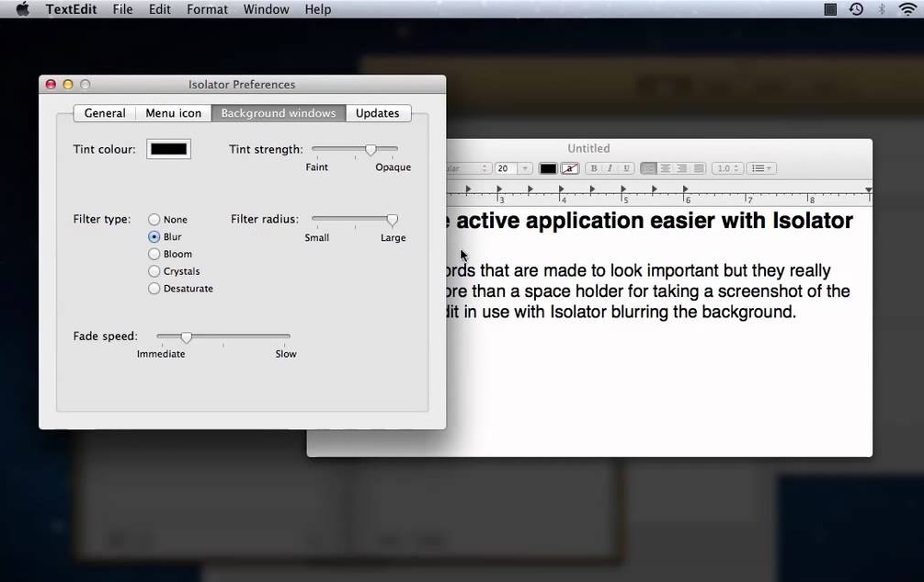The height and width of the screenshot is (582, 924).
Task: Open the Format menu
Action: pyautogui.click(x=207, y=9)
